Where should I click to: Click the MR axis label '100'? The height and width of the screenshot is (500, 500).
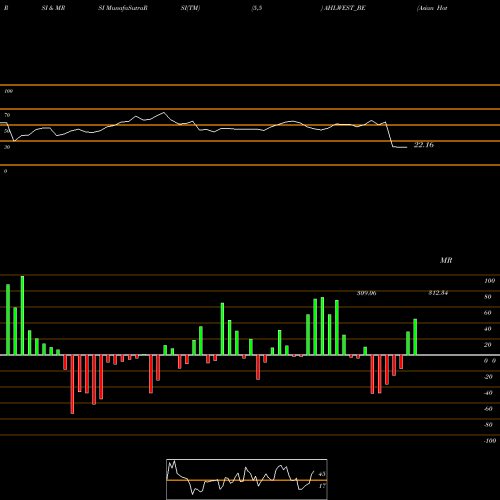pos(490,281)
